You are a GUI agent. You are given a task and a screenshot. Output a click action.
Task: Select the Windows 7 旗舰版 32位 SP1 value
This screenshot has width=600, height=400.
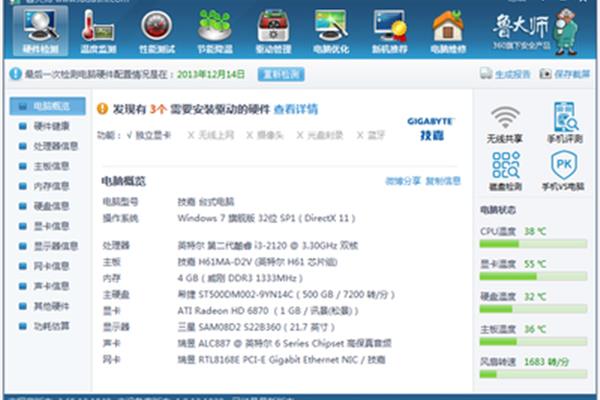click(266, 218)
